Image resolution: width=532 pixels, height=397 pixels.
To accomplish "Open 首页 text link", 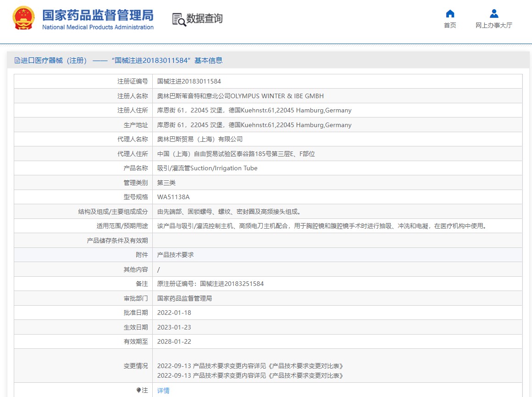I will click(x=450, y=25).
